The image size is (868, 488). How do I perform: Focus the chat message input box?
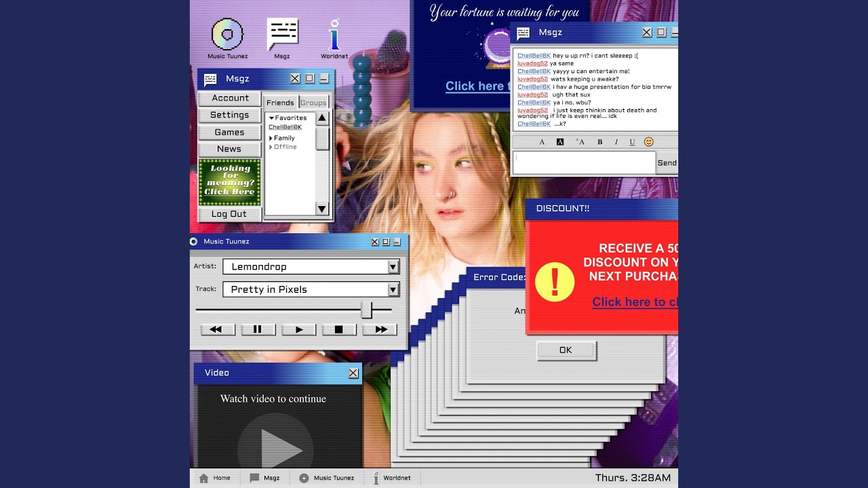point(584,163)
